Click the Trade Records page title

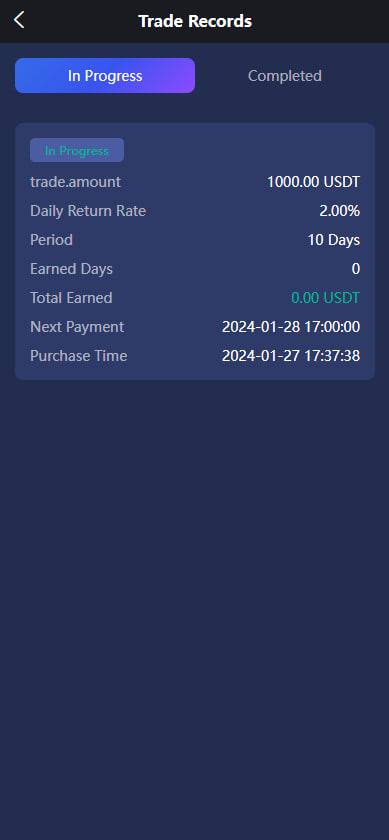point(195,21)
